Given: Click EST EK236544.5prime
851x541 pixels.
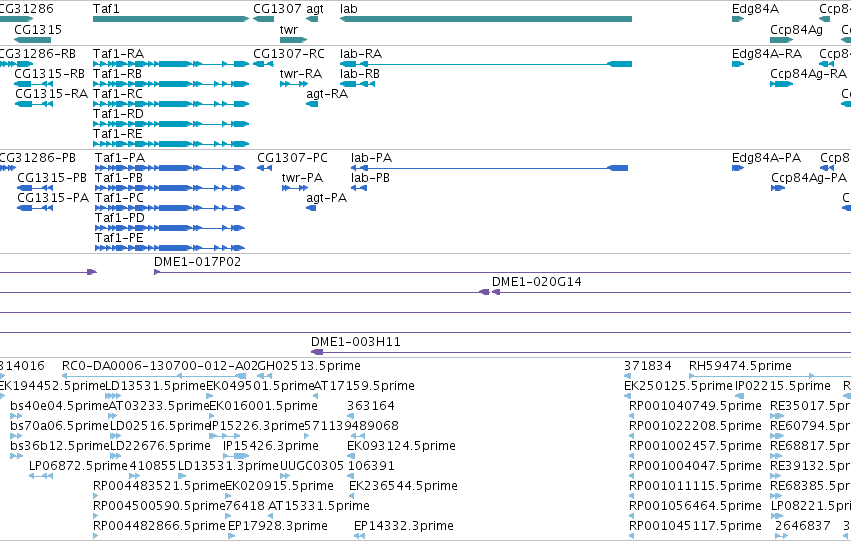Looking at the screenshot, I should 403,486.
